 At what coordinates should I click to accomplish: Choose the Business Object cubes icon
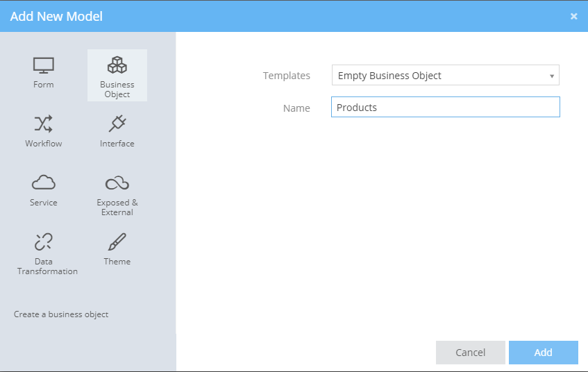(x=117, y=66)
